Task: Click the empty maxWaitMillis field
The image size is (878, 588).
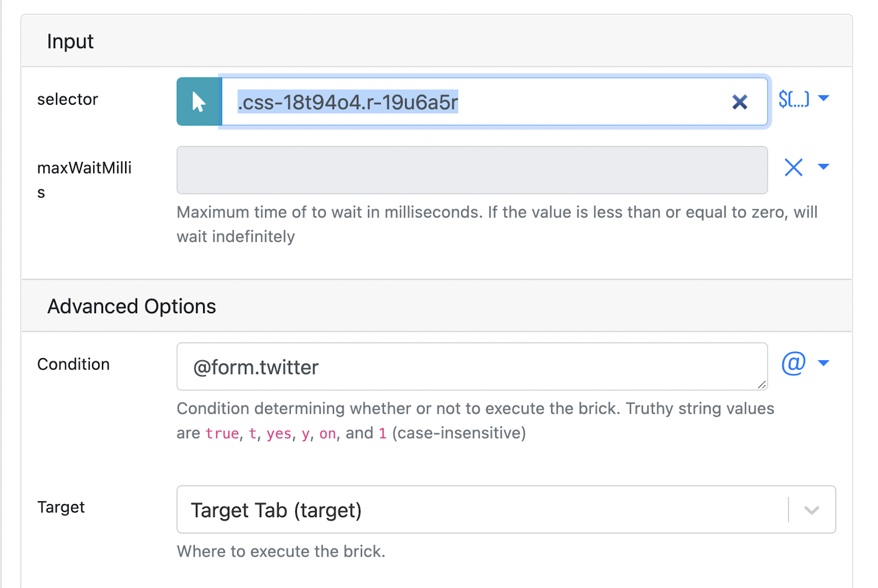Action: click(x=472, y=170)
